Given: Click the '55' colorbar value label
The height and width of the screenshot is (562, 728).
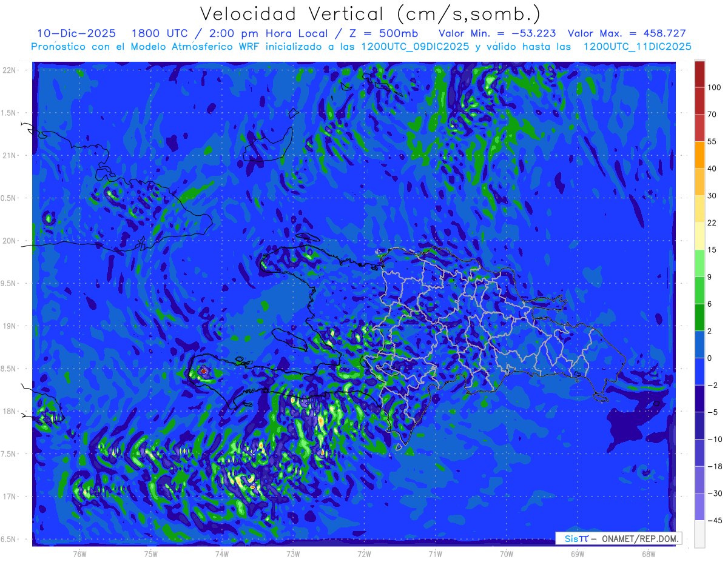Looking at the screenshot, I should click(712, 141).
